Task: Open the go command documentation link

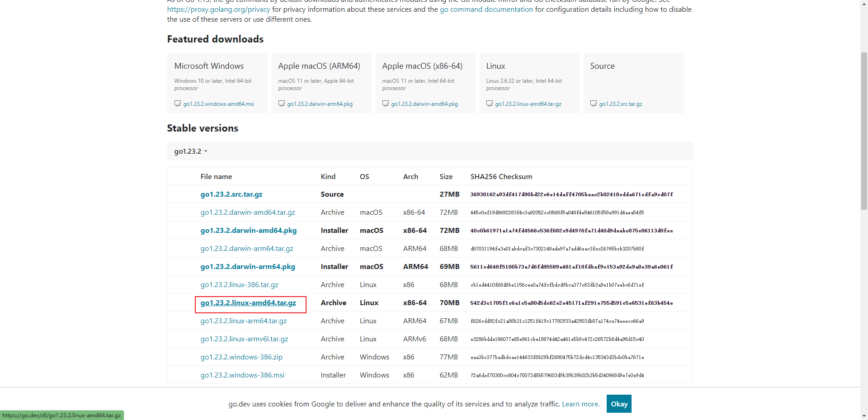Action: coord(486,9)
